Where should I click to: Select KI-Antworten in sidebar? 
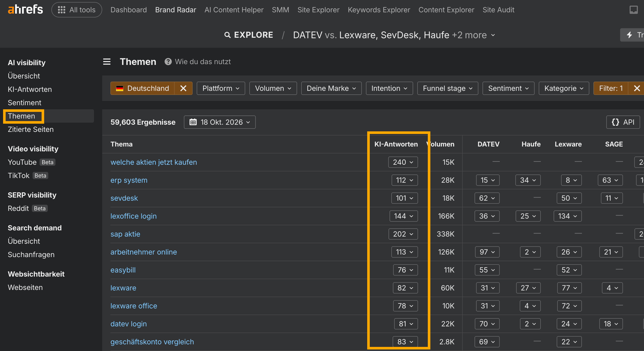click(x=30, y=89)
